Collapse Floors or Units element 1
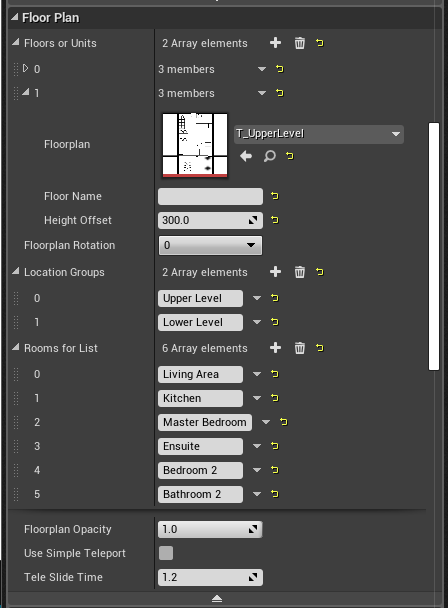The height and width of the screenshot is (608, 448). pos(26,92)
